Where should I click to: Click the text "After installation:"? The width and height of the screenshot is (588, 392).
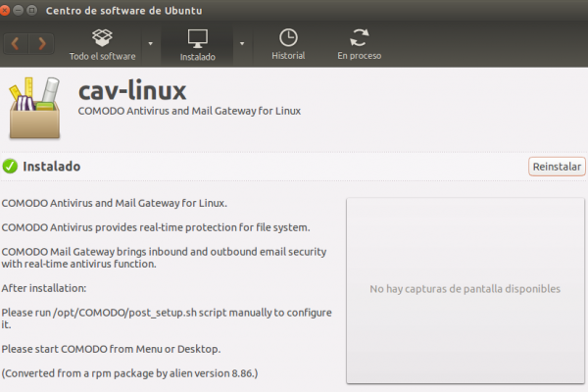(x=44, y=288)
